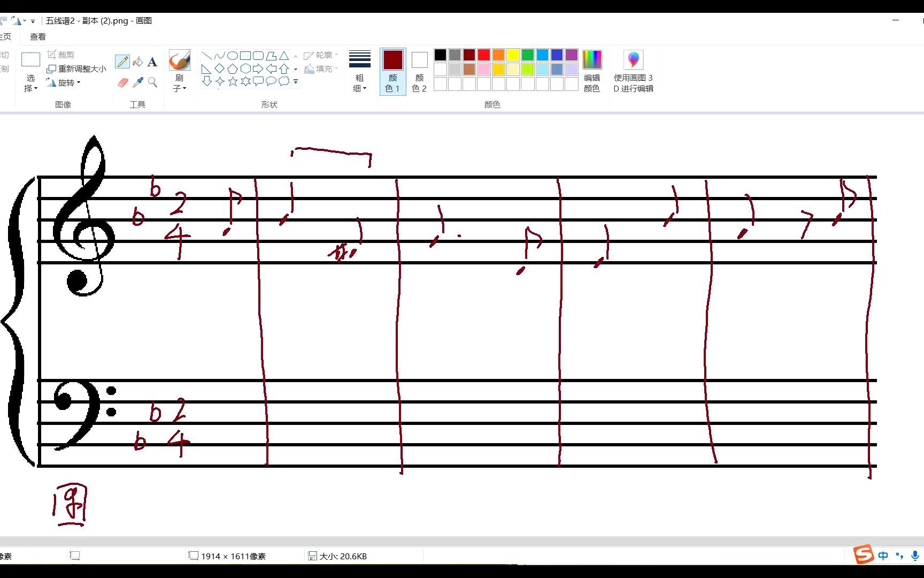
Task: Open the 刷子 (Brushes) dropdown
Action: [x=179, y=83]
